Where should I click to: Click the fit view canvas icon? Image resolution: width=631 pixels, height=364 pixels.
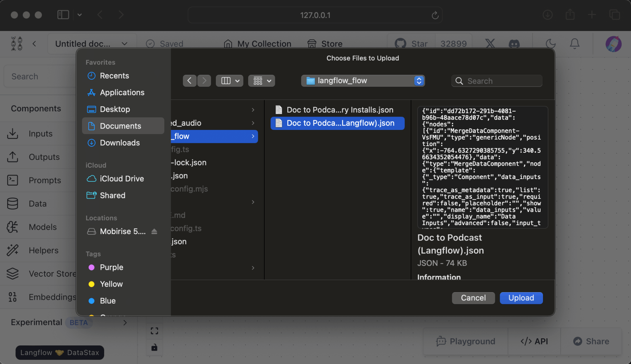[154, 331]
